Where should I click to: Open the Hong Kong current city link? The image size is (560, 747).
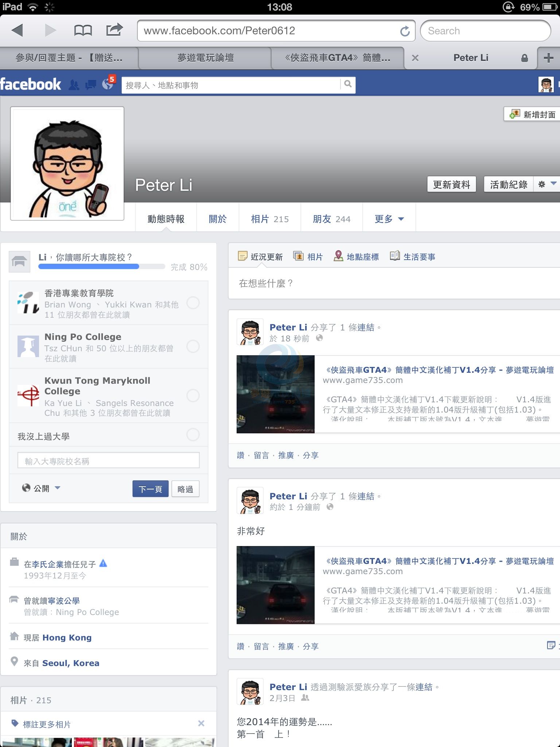point(67,638)
